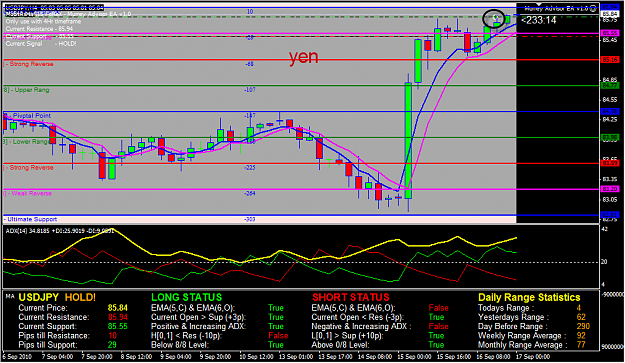
Task: Click the green 84.77 price axis tag
Action: 610,86
